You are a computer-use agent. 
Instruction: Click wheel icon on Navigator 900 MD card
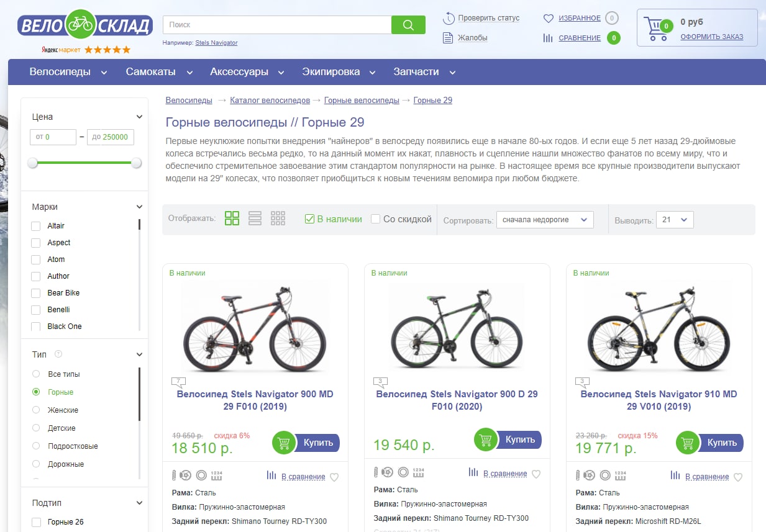click(201, 476)
